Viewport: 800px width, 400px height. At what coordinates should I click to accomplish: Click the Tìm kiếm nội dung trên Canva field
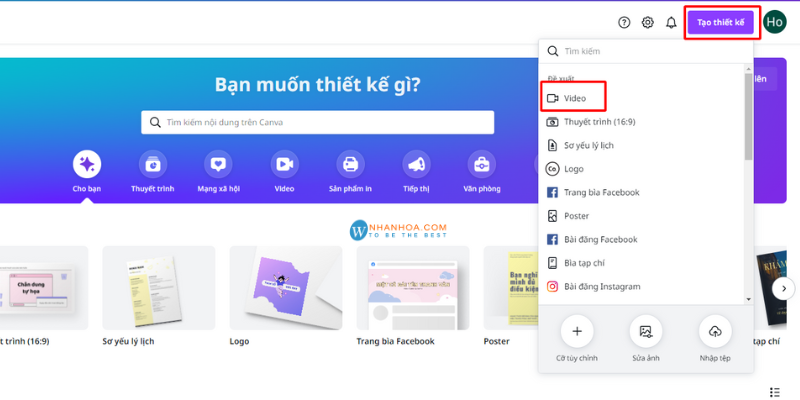(x=317, y=122)
